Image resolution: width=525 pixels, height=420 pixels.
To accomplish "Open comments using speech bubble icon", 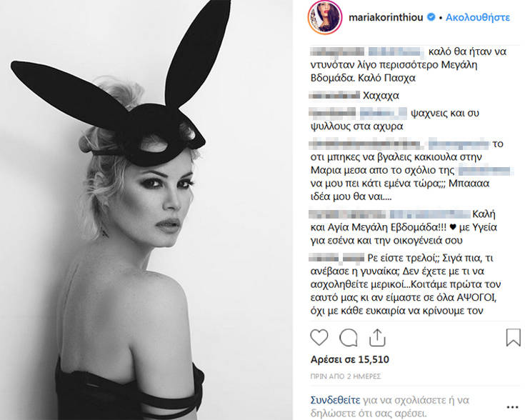I will 349,337.
